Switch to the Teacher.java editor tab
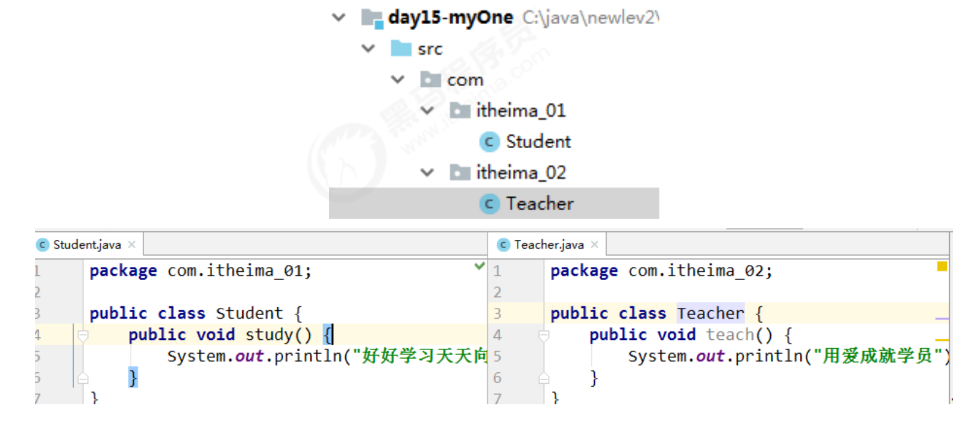The height and width of the screenshot is (432, 980). [548, 245]
